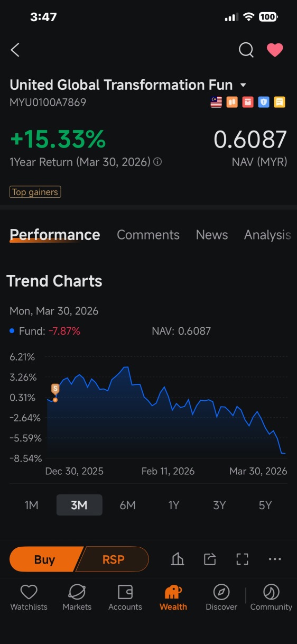Tap the blue shield badge icon
The width and height of the screenshot is (297, 644).
point(264,102)
